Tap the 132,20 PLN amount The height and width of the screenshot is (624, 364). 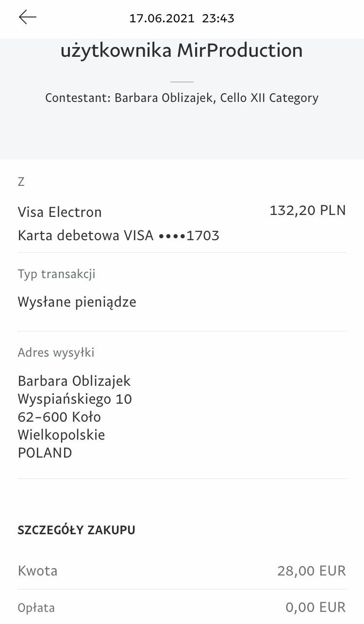[x=308, y=210]
